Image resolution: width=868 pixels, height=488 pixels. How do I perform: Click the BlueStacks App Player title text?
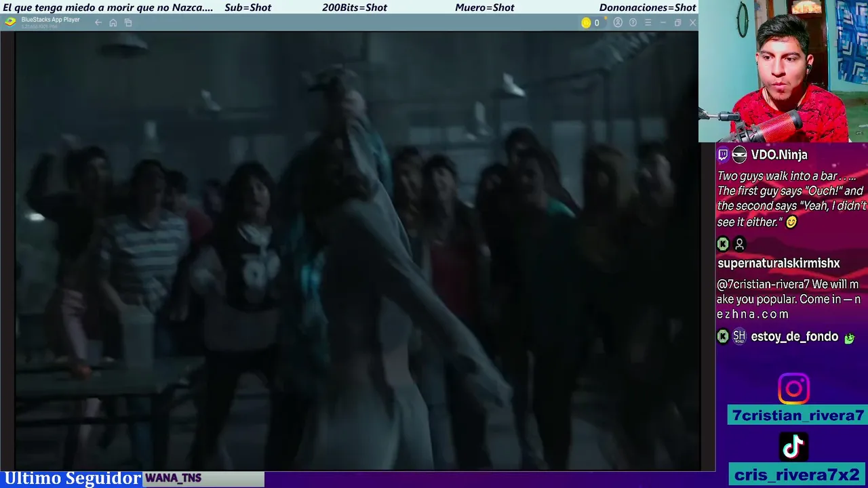tap(50, 20)
